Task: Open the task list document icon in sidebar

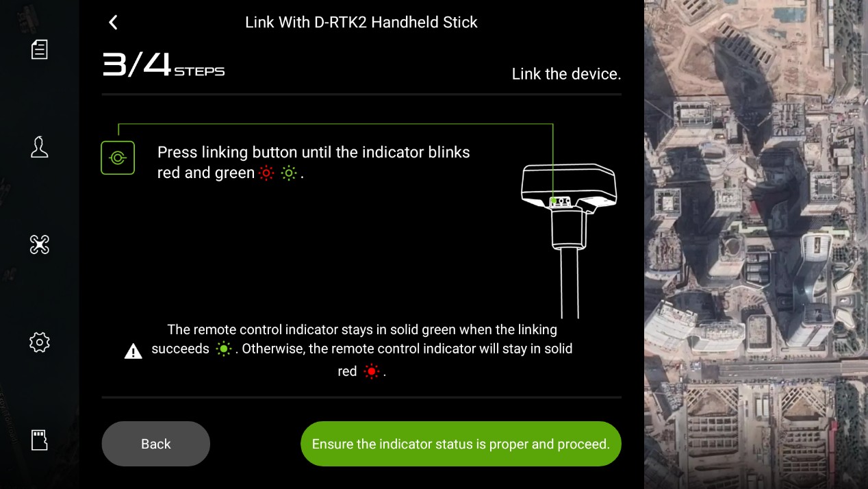Action: [40, 49]
